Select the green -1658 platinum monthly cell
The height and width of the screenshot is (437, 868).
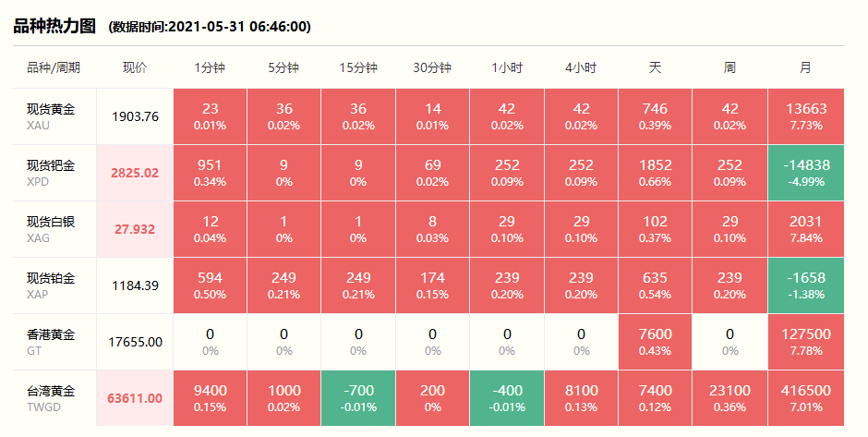805,285
